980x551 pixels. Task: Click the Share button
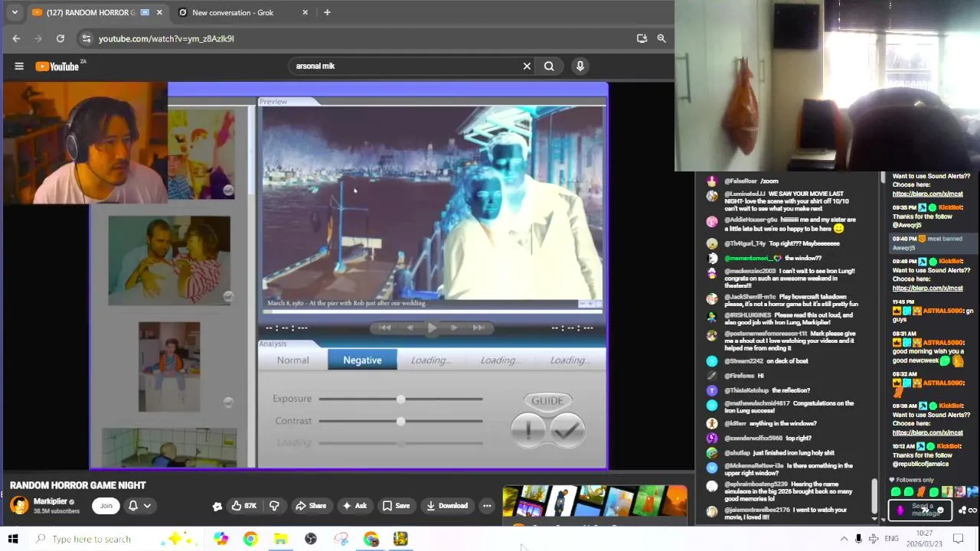[311, 506]
